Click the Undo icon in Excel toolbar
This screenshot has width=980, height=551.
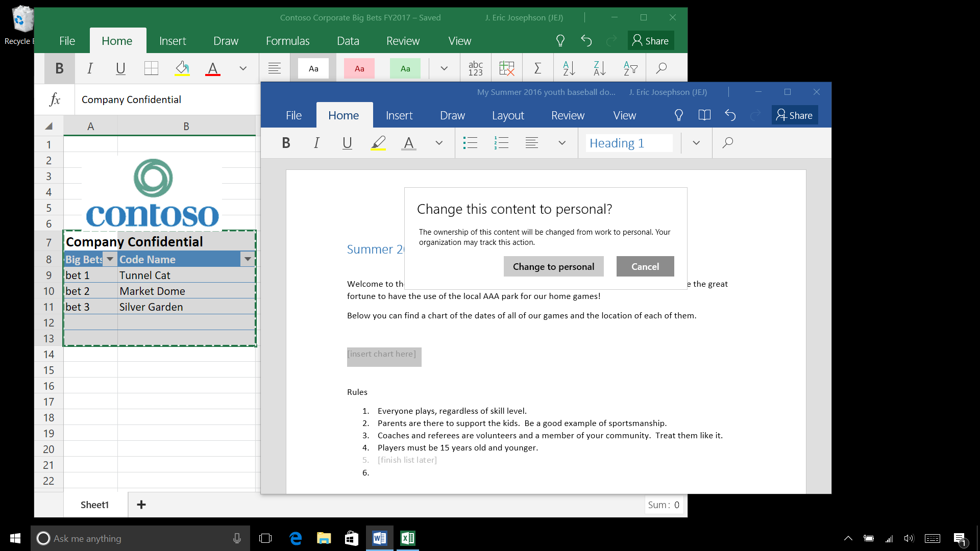point(586,40)
